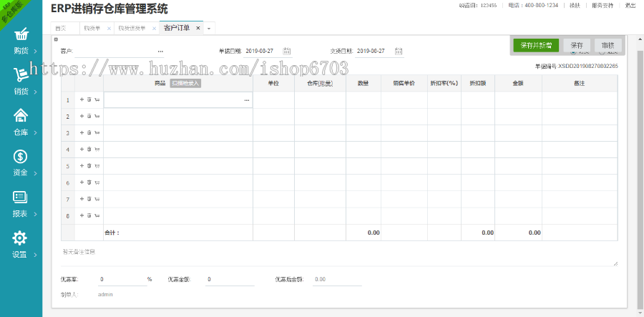Switch to the 首页 home tab
Viewport: 644px width, 317px height.
pos(61,29)
